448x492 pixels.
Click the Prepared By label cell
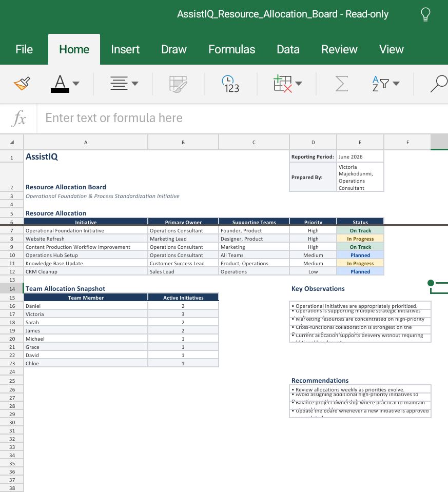click(x=313, y=177)
